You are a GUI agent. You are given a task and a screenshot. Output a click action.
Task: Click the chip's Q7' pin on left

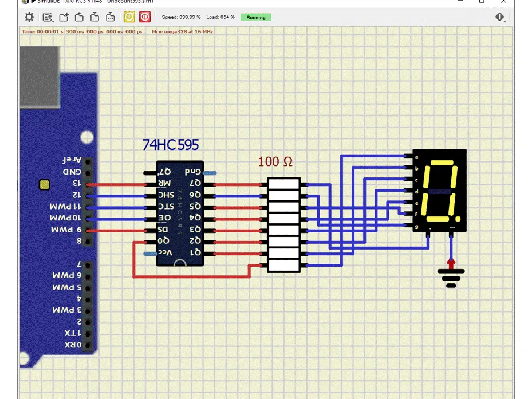[149, 173]
